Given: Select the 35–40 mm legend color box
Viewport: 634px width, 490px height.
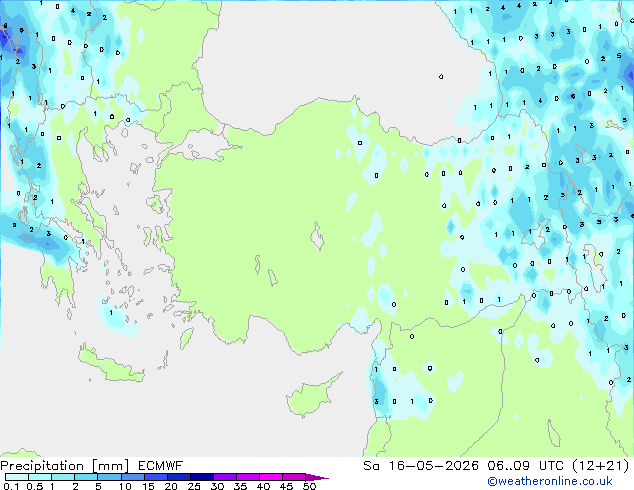Looking at the screenshot, I should tap(247, 477).
